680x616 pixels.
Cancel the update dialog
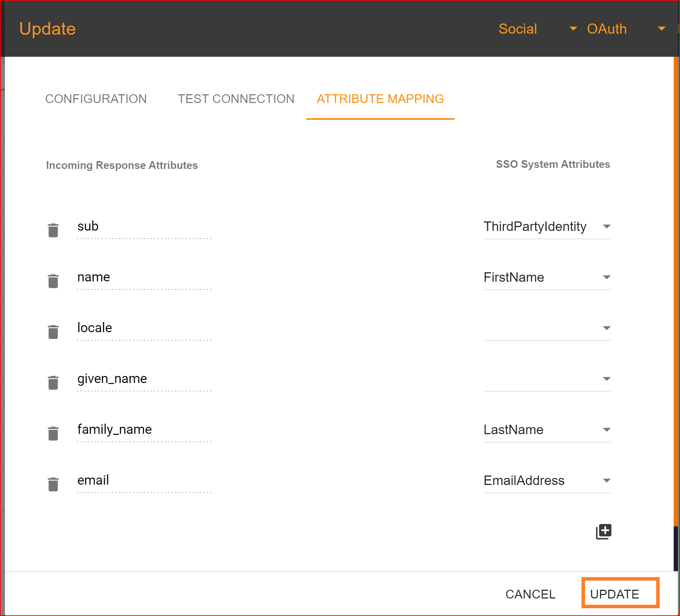tap(530, 594)
